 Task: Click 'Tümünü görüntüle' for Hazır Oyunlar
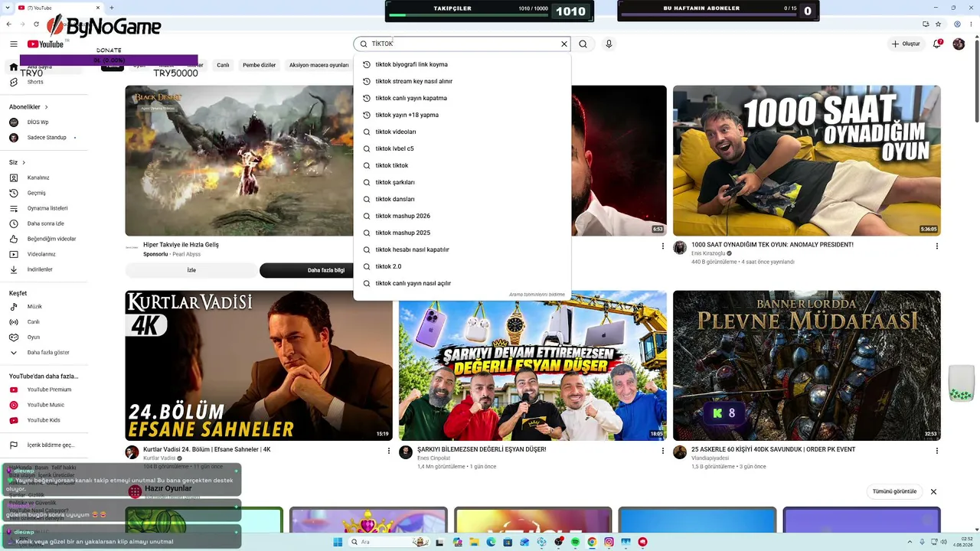click(894, 491)
